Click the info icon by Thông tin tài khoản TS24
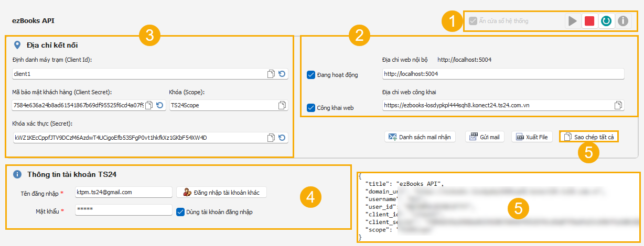This screenshot has height=246, width=644. (x=17, y=174)
